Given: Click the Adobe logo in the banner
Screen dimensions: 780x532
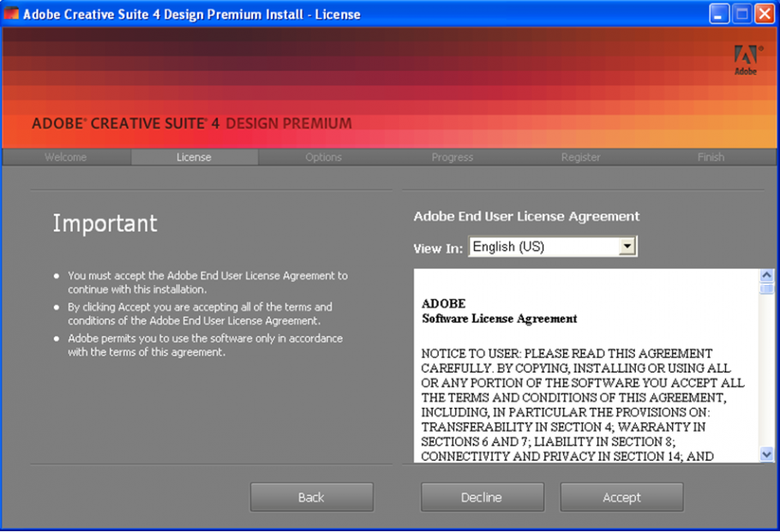Looking at the screenshot, I should (747, 60).
